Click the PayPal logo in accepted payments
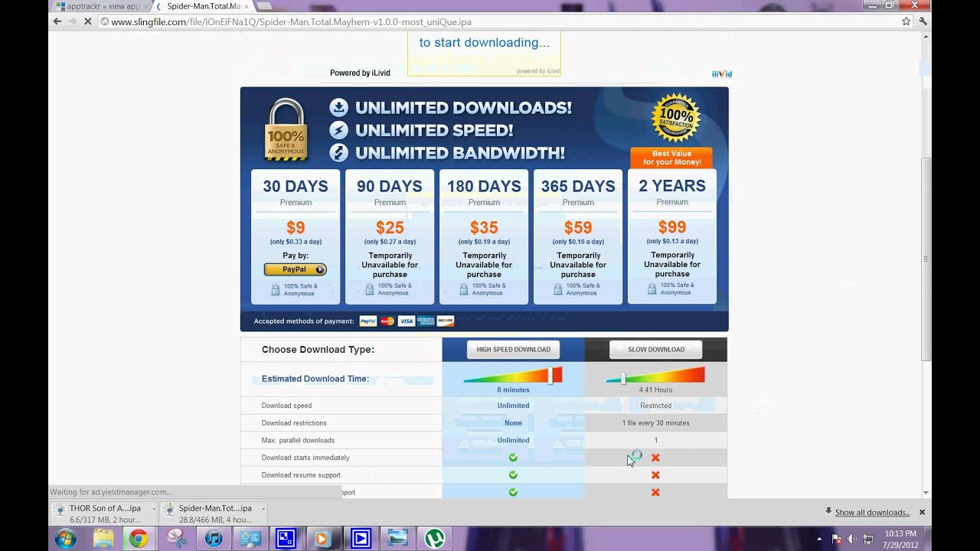The width and height of the screenshot is (980, 551). 368,321
